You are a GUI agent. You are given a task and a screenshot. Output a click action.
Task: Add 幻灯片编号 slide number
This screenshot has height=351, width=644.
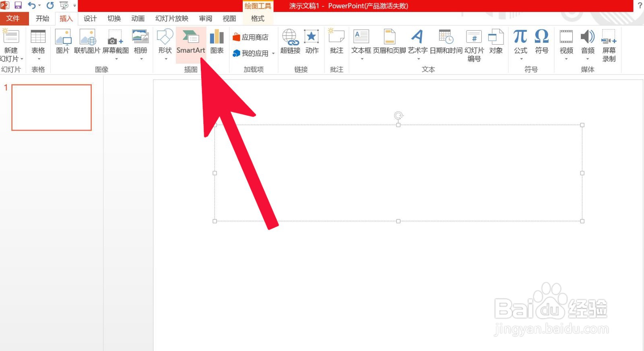(474, 45)
